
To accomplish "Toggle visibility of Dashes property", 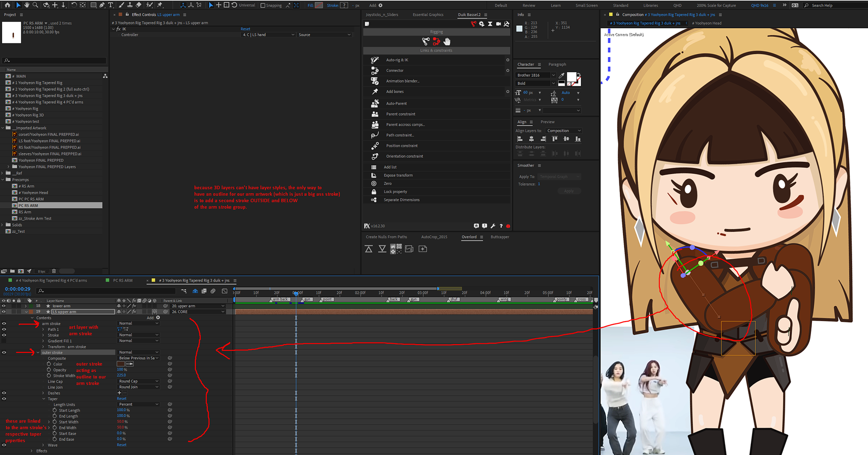I will [x=4, y=393].
